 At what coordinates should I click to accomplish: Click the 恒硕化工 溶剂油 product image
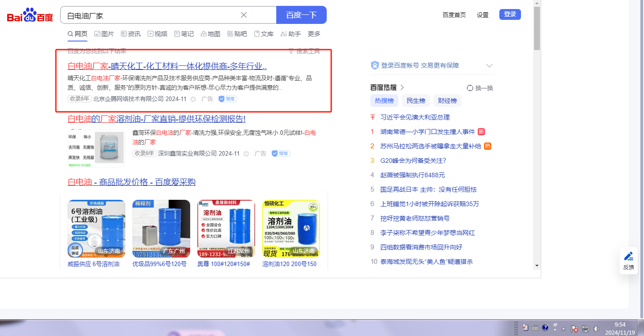pos(291,229)
